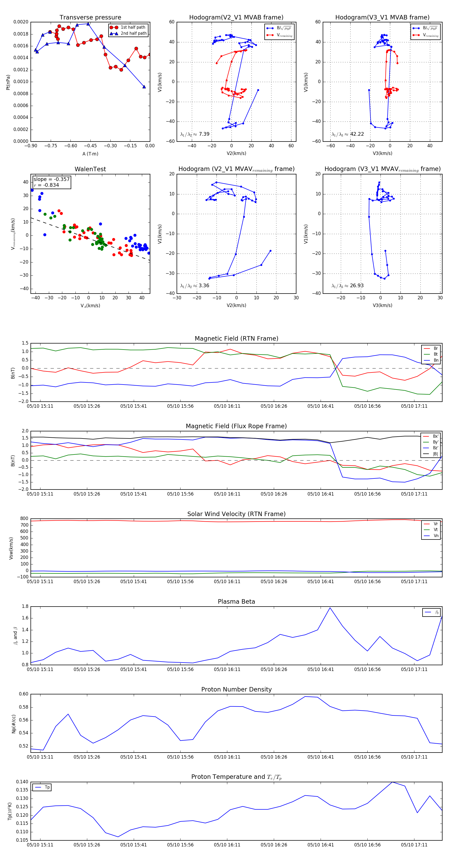
Task: Click the 'Magnetic Field (RTN Frame)' title
Action: coord(236,339)
